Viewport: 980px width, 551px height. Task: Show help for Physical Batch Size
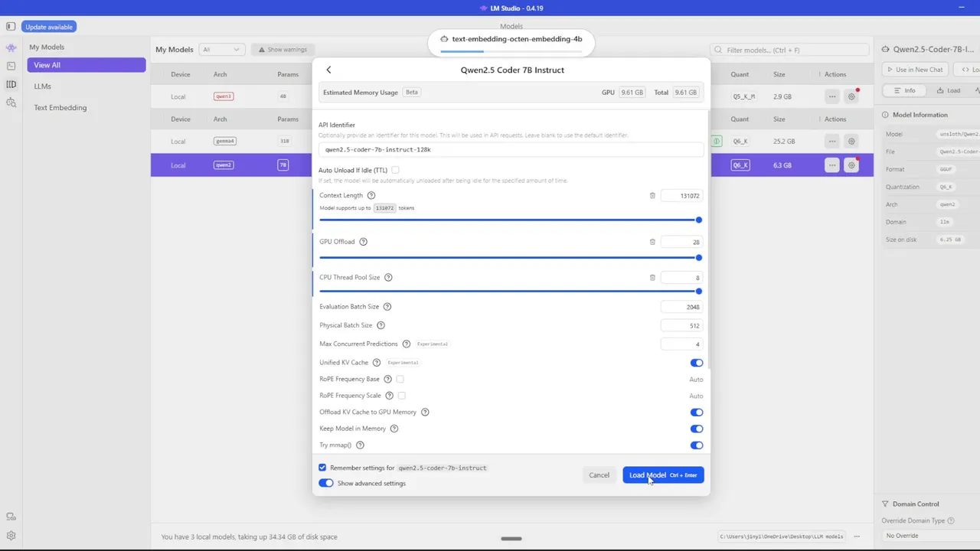point(381,325)
